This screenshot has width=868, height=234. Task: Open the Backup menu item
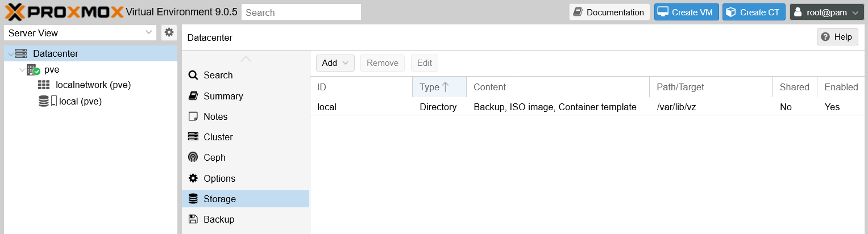coord(246,219)
